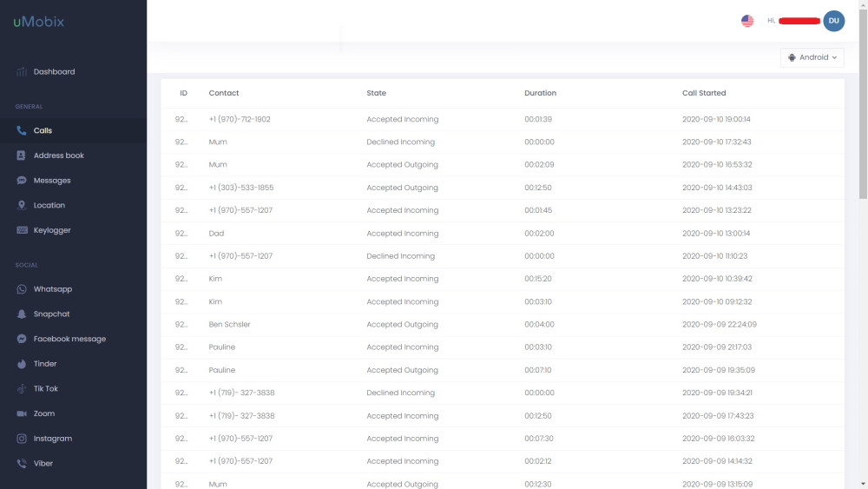Sort by Contact column header
Viewport: 868px width, 489px height.
224,93
